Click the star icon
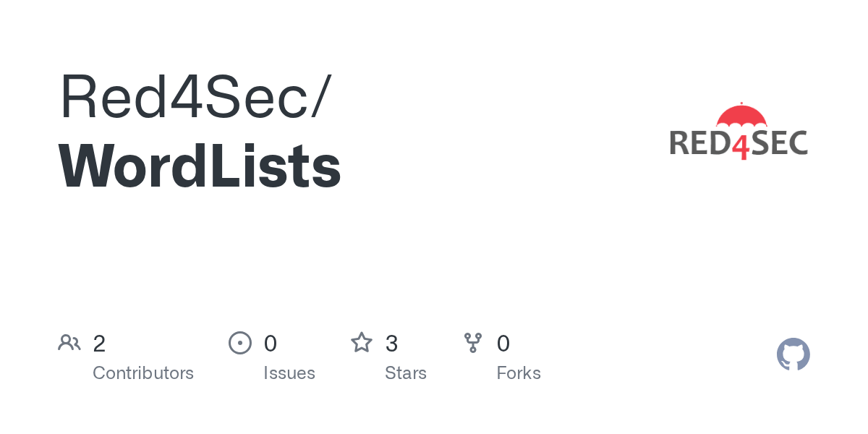 pyautogui.click(x=362, y=343)
